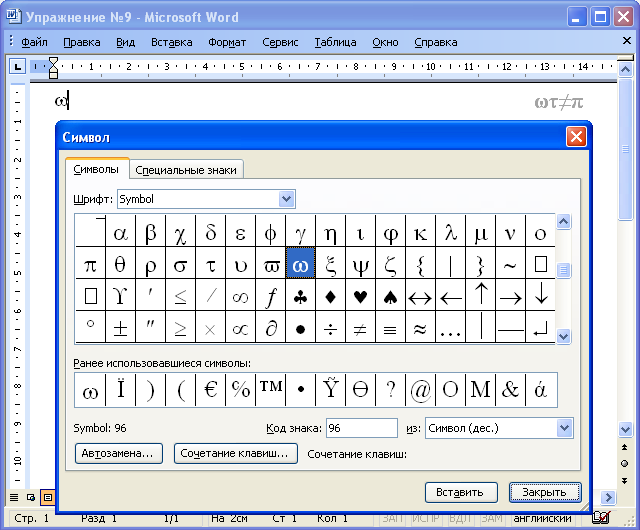This screenshot has width=640, height=530.
Task: Choose the division sign symbol
Action: (331, 327)
